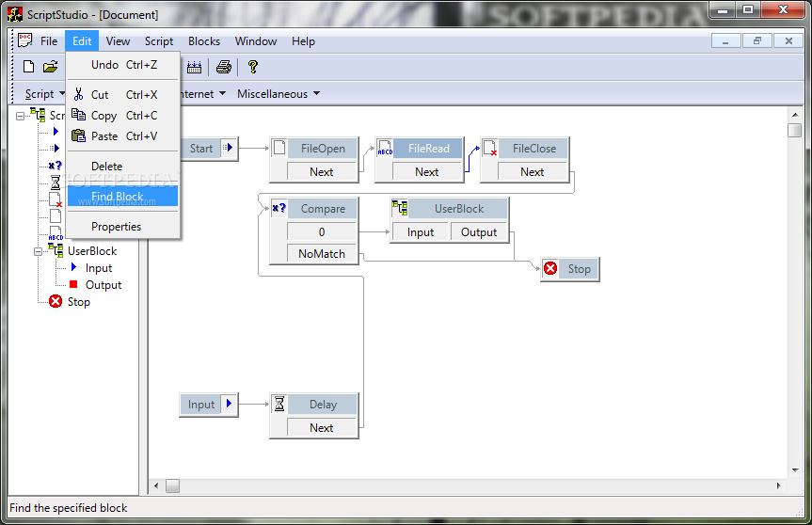Click the Delay hourglass icon in the tree

pos(56,183)
